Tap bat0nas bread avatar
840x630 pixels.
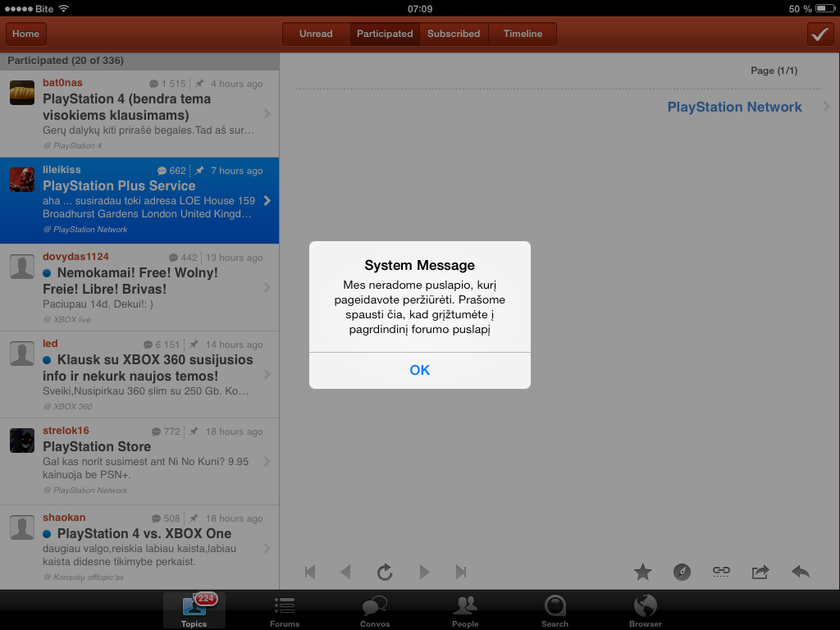22,93
